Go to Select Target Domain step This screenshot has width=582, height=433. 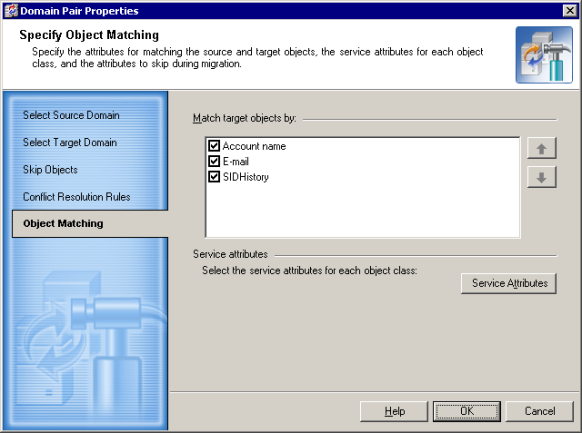tap(70, 142)
